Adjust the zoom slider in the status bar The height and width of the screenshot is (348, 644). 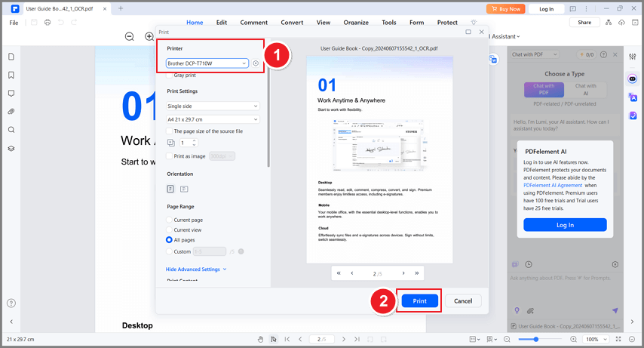coord(536,340)
